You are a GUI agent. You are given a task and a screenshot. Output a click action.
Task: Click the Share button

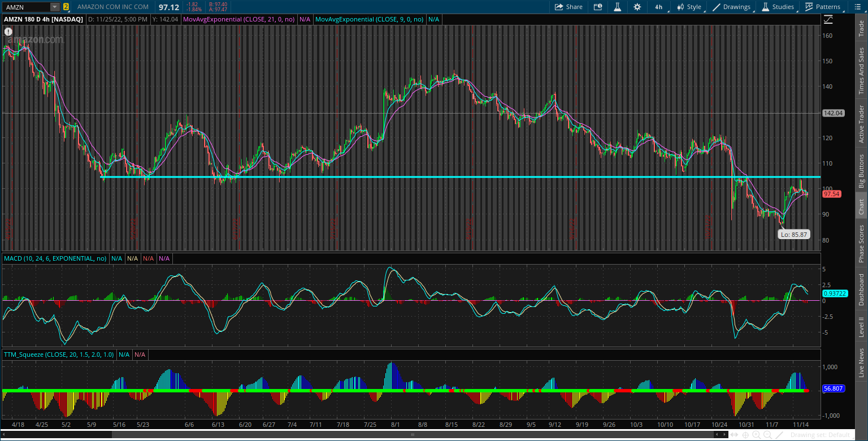coord(568,7)
